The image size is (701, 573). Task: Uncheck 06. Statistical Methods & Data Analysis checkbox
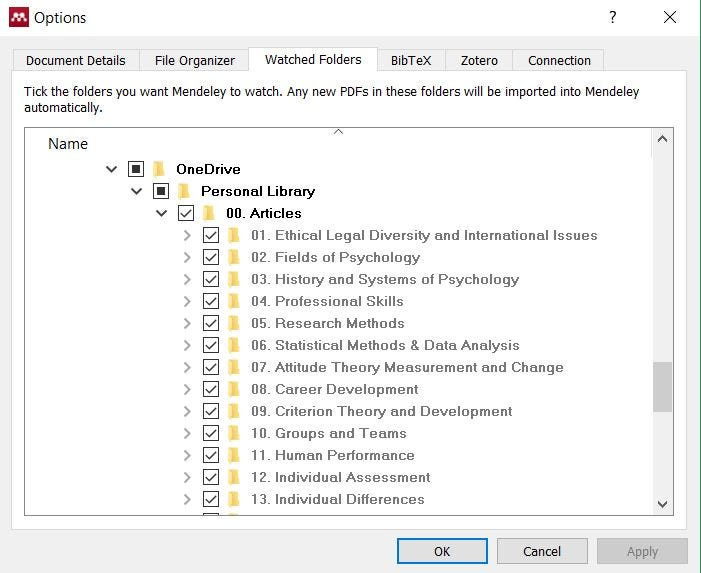[211, 345]
